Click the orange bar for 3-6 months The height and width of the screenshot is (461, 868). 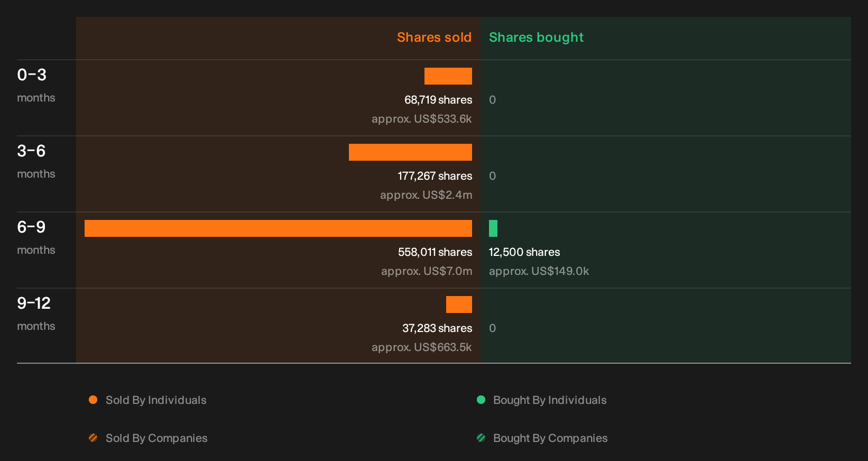[410, 152]
